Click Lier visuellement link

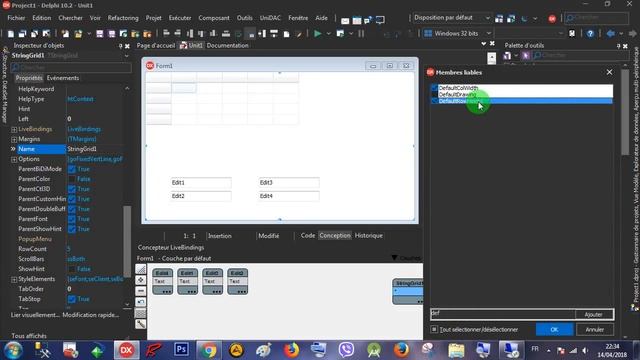(x=35, y=315)
